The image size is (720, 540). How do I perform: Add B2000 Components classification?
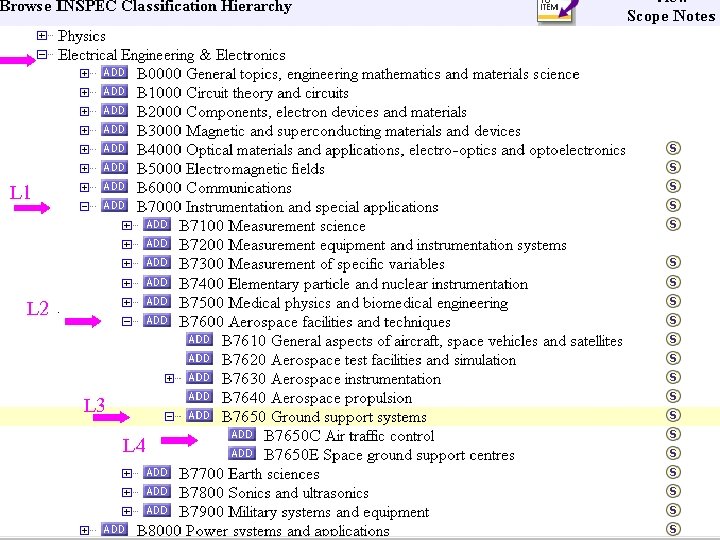114,111
